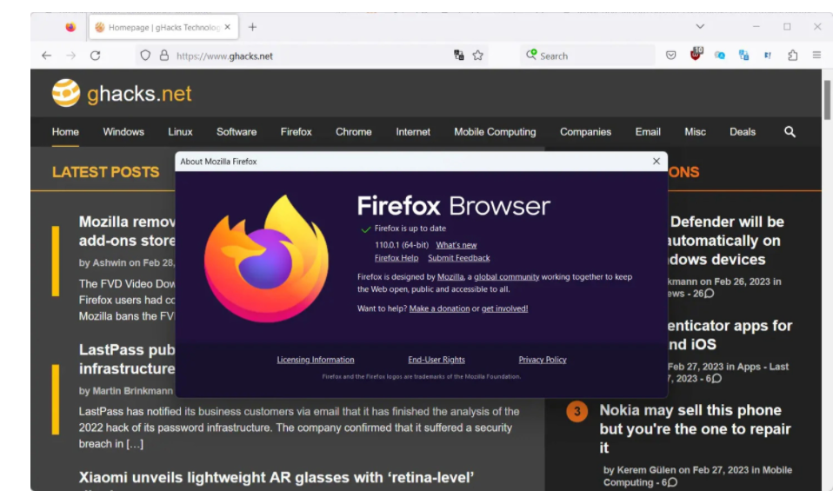Image resolution: width=833 pixels, height=504 pixels.
Task: Open the padlock site information panel
Action: coord(163,55)
